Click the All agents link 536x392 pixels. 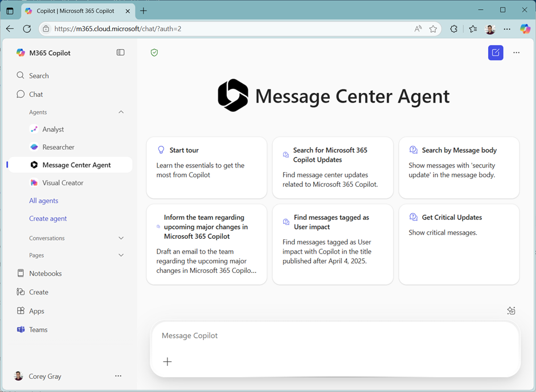[x=44, y=201]
